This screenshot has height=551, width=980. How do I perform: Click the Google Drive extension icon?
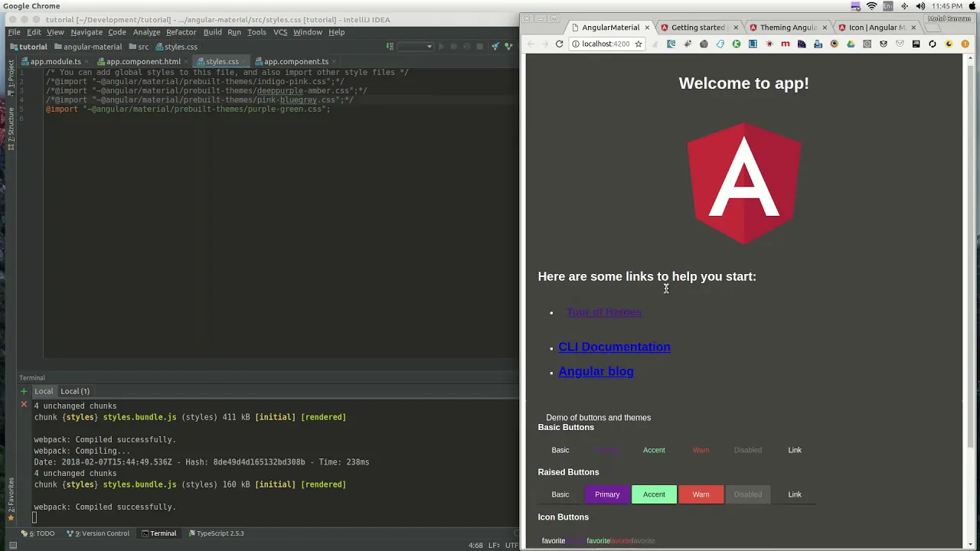851,44
